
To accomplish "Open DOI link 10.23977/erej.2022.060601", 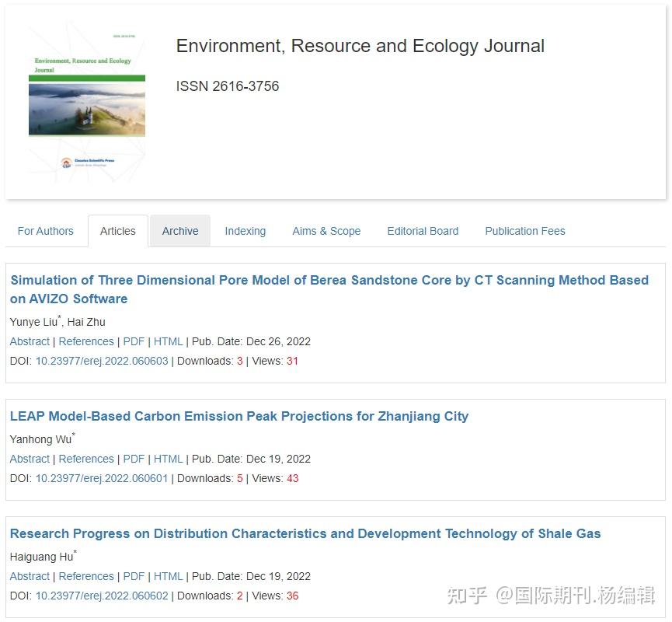I will coord(102,478).
